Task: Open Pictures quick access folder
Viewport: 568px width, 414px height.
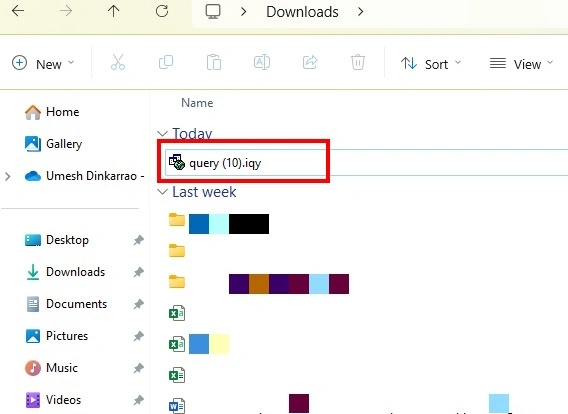Action: 57,336
